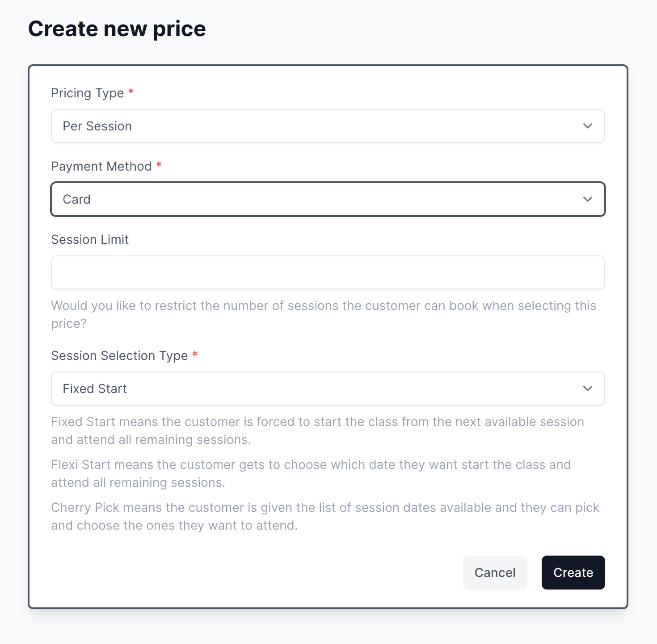Click the "Create new price" heading

(117, 28)
